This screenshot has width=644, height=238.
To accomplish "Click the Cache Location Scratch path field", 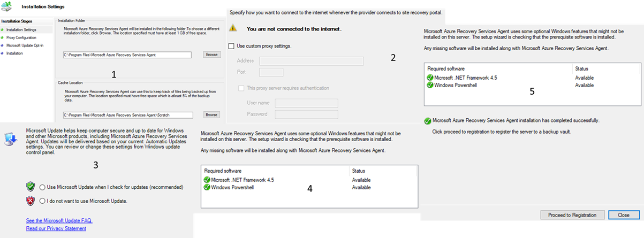I will (x=127, y=114).
